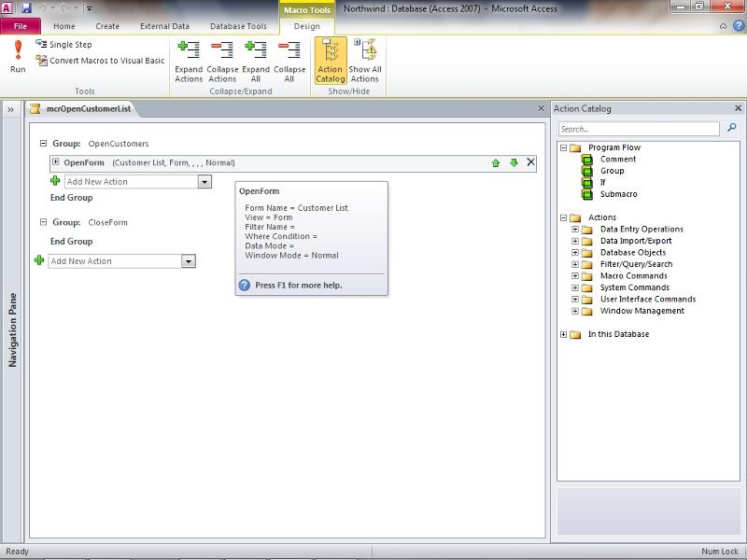Expand the Filter/Query/Search folder
747x560 pixels.
coord(575,264)
